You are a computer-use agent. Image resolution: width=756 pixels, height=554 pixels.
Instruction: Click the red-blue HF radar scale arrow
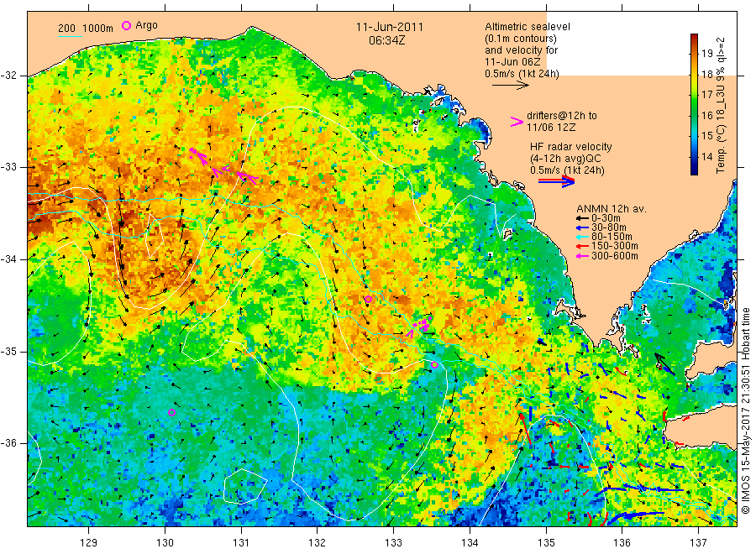point(557,181)
